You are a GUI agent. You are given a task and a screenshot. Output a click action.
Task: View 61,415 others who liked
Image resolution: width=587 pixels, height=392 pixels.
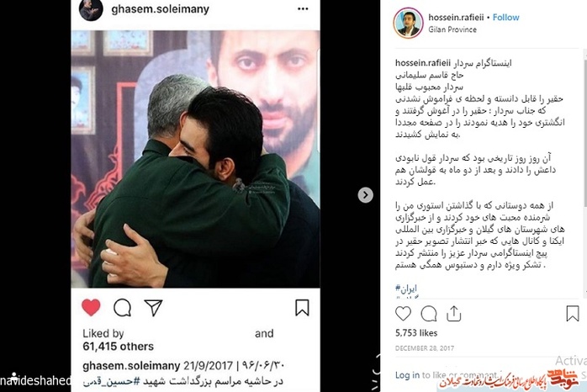click(x=118, y=347)
